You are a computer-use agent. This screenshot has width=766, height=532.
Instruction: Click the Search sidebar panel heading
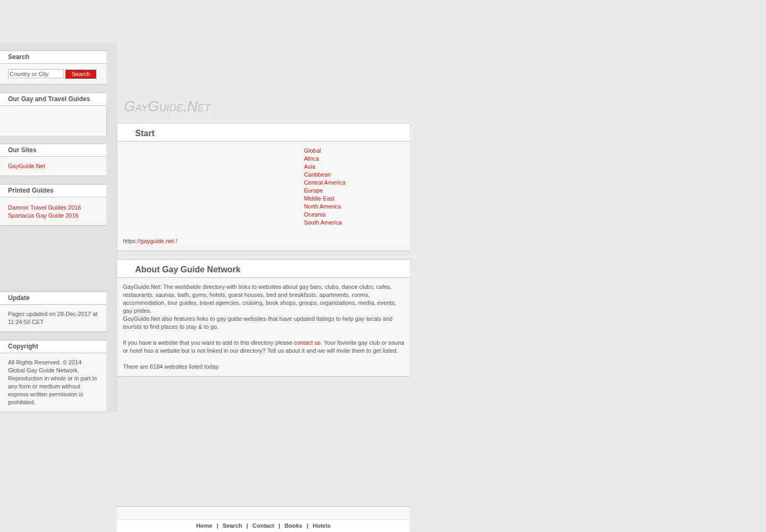click(x=19, y=57)
